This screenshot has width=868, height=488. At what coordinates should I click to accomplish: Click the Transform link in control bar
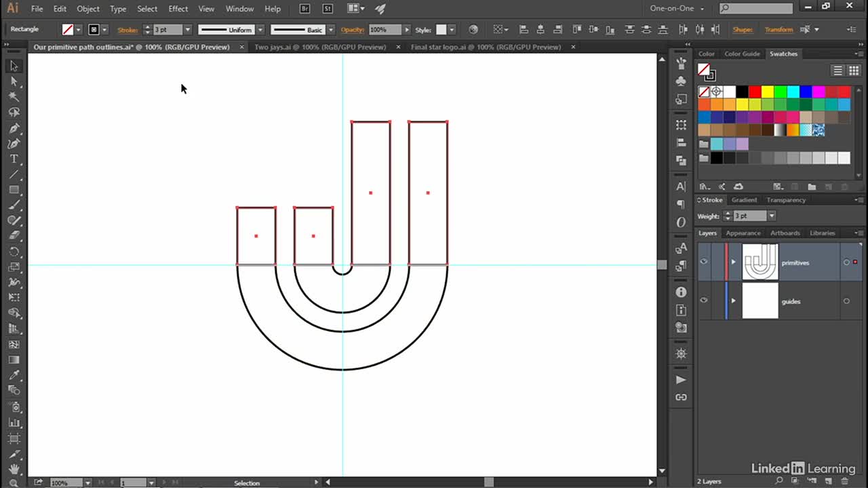778,30
